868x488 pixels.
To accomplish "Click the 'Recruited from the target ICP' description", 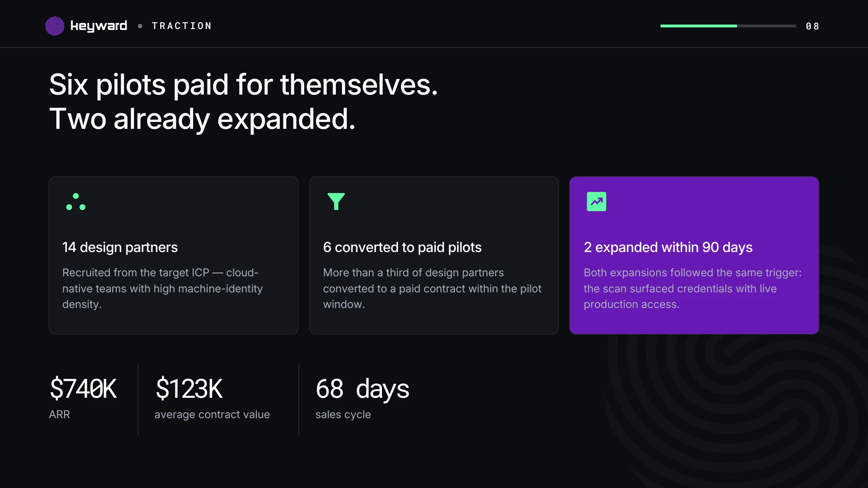I will [163, 288].
